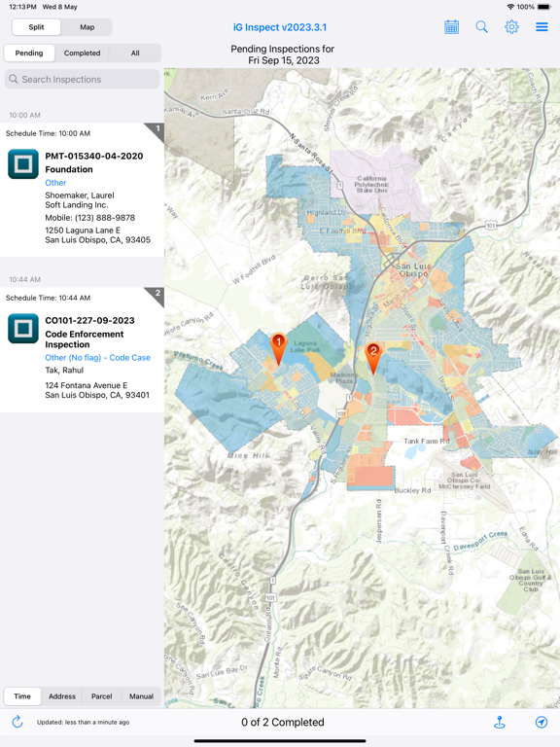The image size is (560, 747).
Task: Tap status icon for CO101-227-09-2023
Action: point(23,328)
